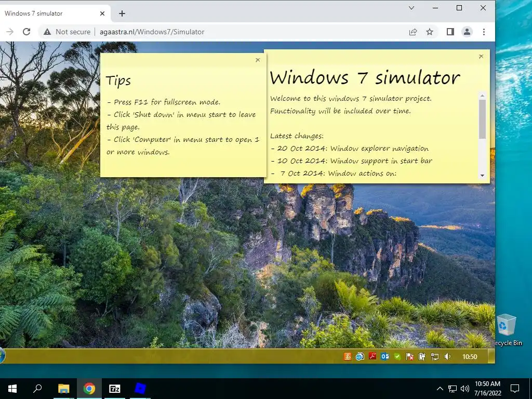Click the 10:50 AM date and time
Image resolution: width=532 pixels, height=399 pixels.
[487, 389]
